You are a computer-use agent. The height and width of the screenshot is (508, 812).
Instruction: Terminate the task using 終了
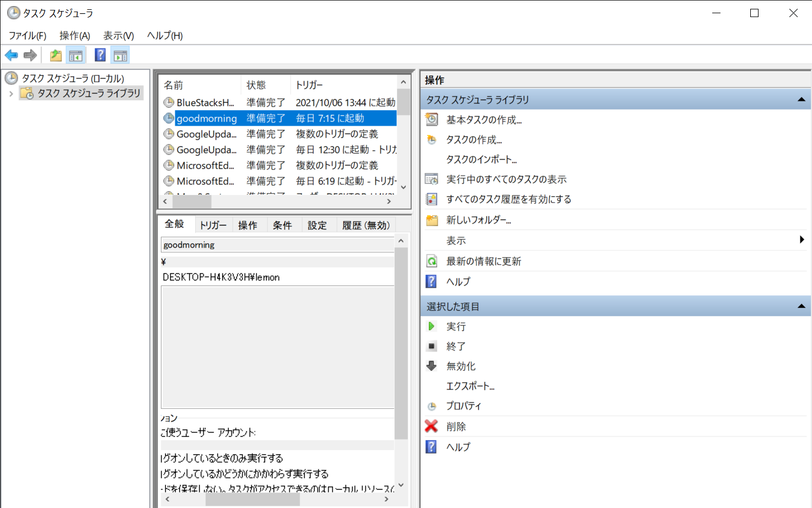coord(456,346)
